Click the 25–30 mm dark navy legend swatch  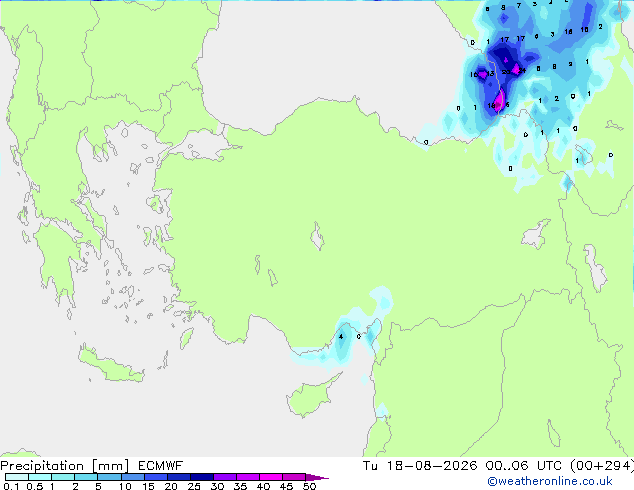click(x=201, y=477)
